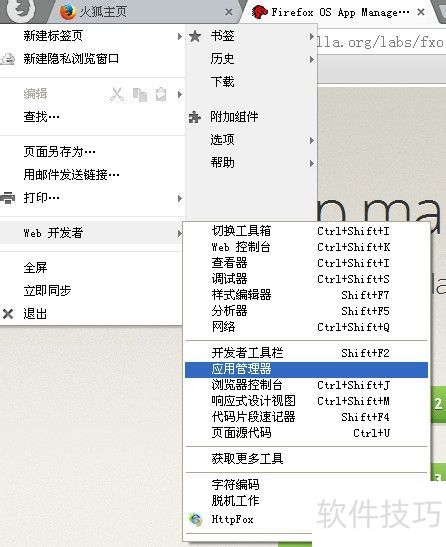Click the add-ons puzzle piece icon
Screen dimensions: 446x547
[195, 117]
